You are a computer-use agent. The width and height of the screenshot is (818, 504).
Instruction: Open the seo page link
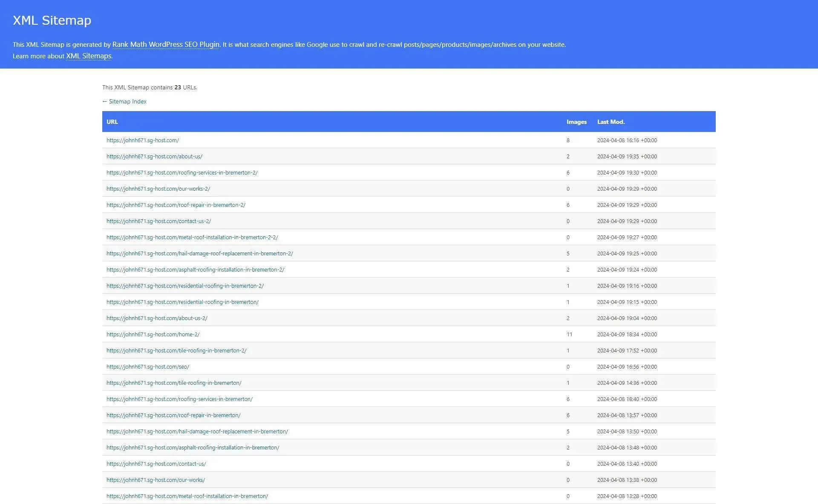click(147, 367)
